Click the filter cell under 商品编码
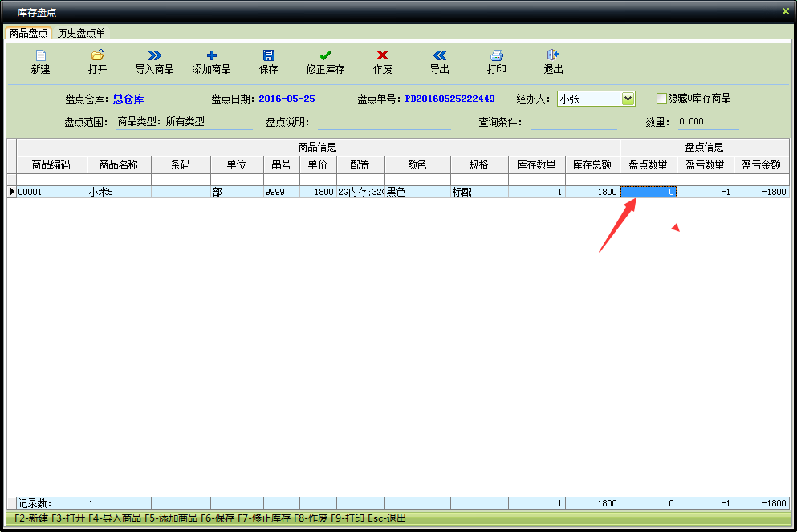The height and width of the screenshot is (532, 797). click(x=51, y=180)
